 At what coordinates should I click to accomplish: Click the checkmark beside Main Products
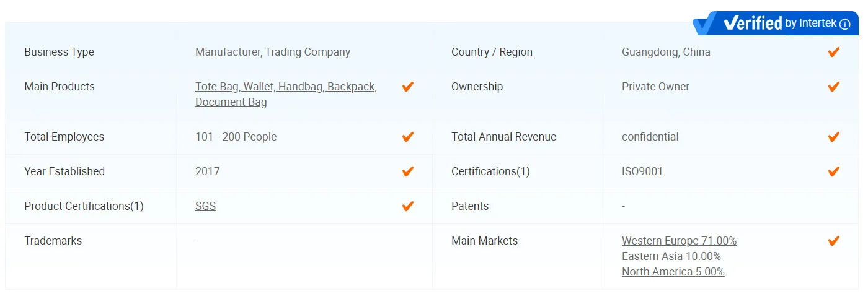407,87
